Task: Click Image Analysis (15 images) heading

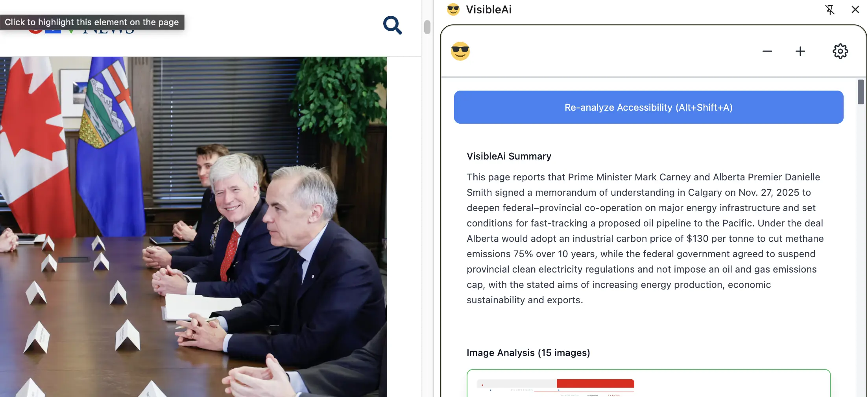Action: click(528, 353)
